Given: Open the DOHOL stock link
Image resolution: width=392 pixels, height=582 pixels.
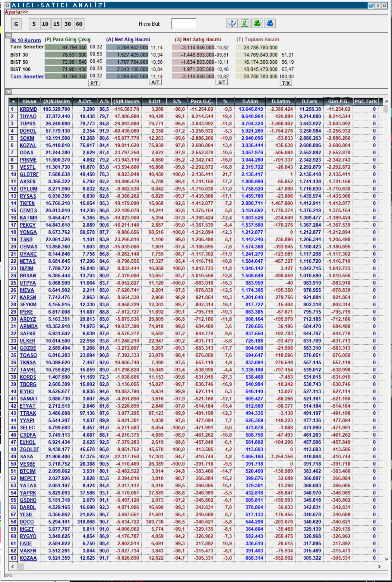Looking at the screenshot, I should coord(28,131).
